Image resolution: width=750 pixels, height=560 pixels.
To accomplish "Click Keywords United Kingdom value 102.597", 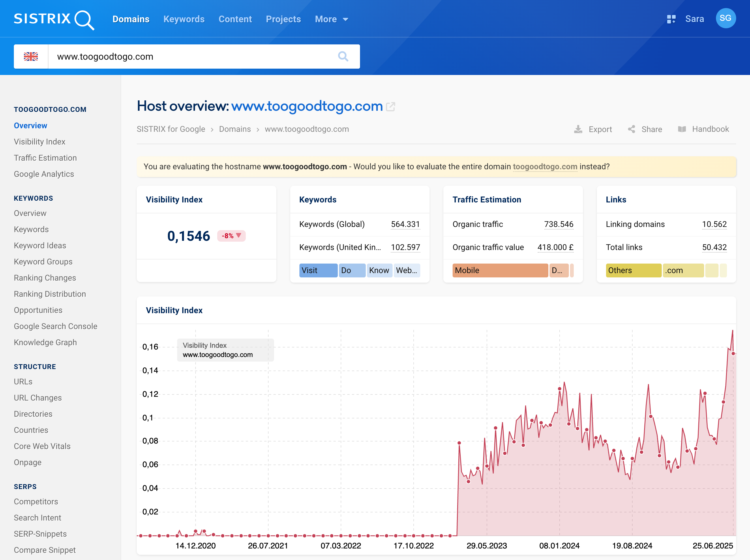I will coord(405,247).
